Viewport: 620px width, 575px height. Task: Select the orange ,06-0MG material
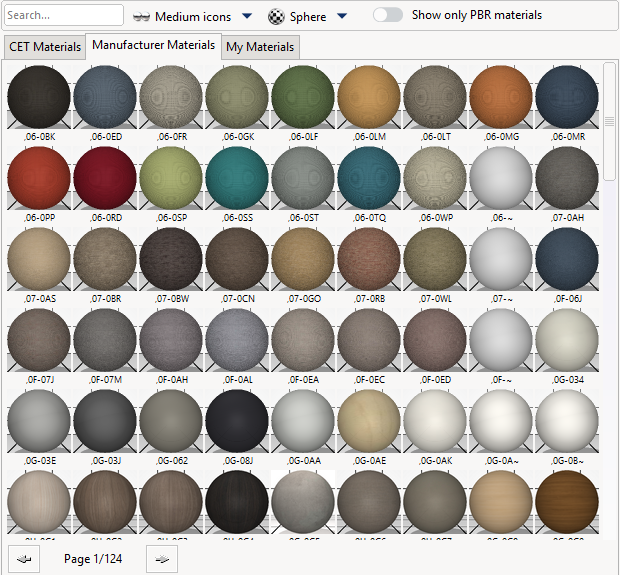point(501,97)
